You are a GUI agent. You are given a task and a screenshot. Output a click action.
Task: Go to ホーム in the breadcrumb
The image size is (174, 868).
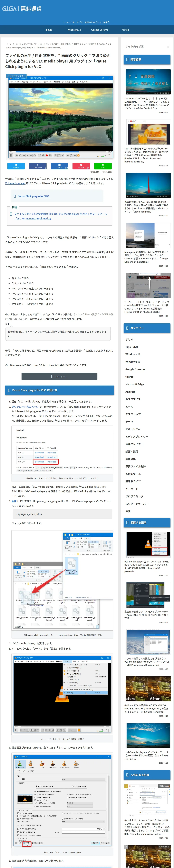[11, 44]
